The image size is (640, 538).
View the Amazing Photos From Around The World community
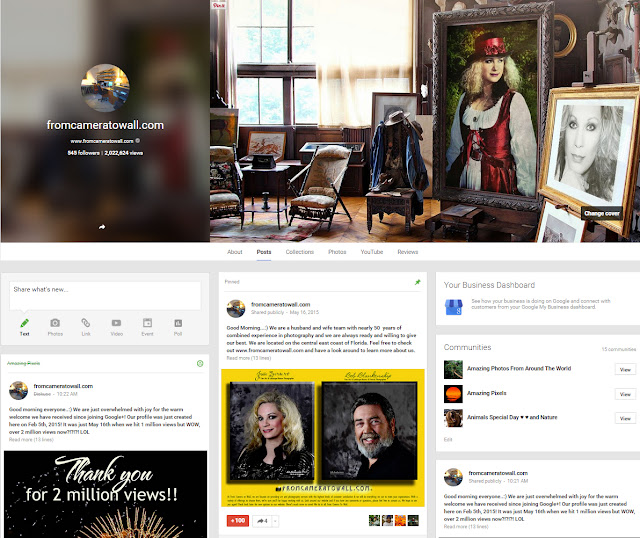coord(625,369)
